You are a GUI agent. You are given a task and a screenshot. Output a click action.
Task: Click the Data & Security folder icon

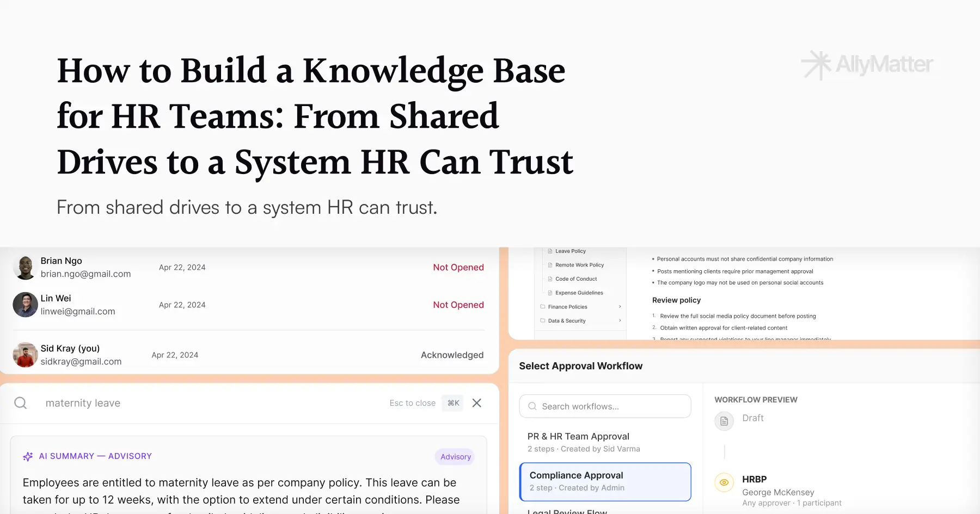pos(542,321)
